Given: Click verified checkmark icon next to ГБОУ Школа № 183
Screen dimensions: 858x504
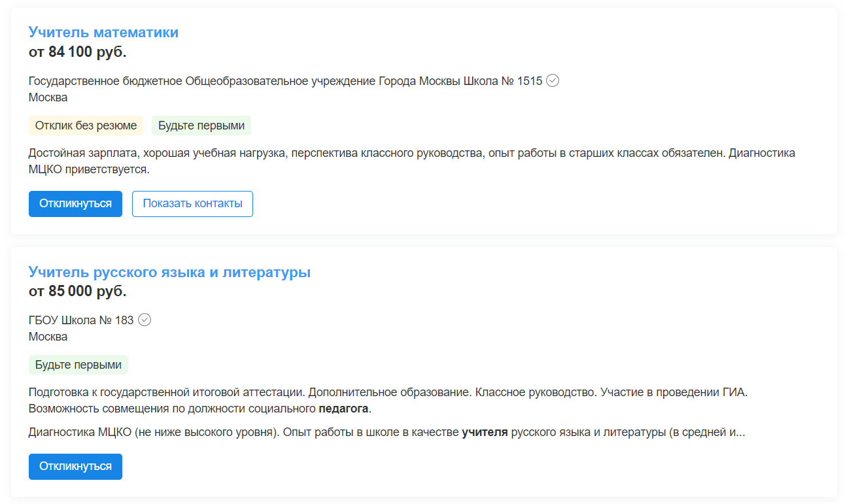Looking at the screenshot, I should click(145, 320).
